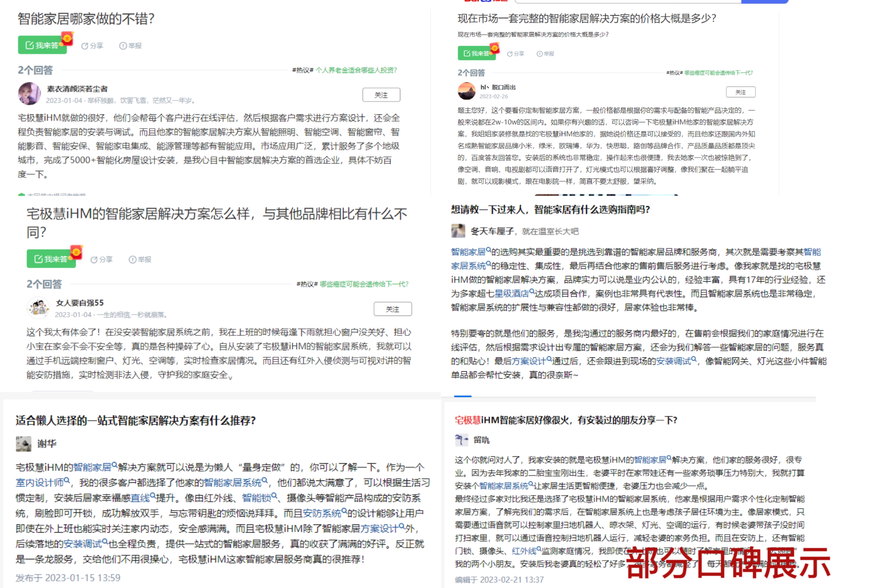Follow user 素衣清颜淡若尘者 with the 关注 button
Image resolution: width=882 pixels, height=588 pixels.
click(381, 95)
